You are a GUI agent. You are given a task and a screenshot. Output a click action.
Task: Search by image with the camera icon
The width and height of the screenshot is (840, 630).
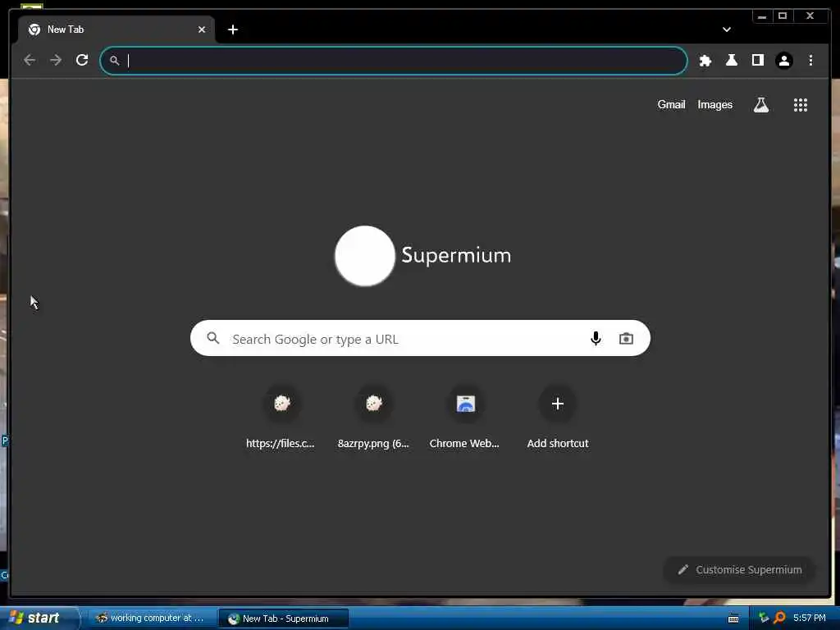pyautogui.click(x=626, y=339)
